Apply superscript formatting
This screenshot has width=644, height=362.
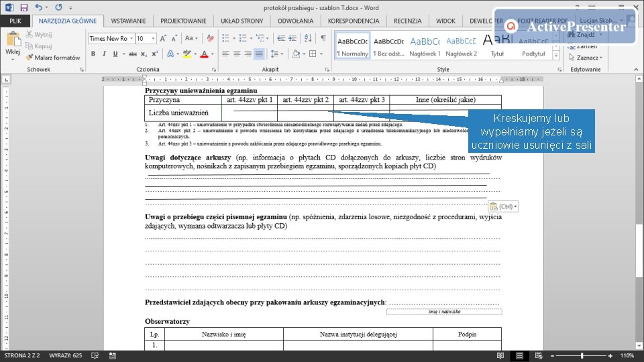click(155, 54)
